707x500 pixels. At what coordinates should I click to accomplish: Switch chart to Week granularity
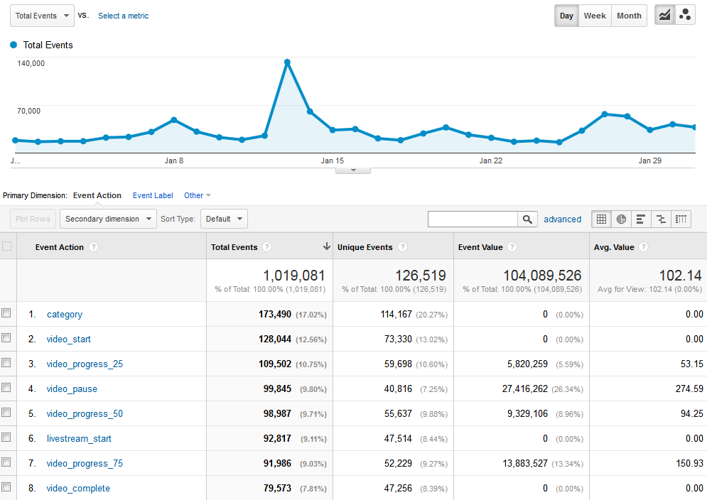pyautogui.click(x=595, y=16)
